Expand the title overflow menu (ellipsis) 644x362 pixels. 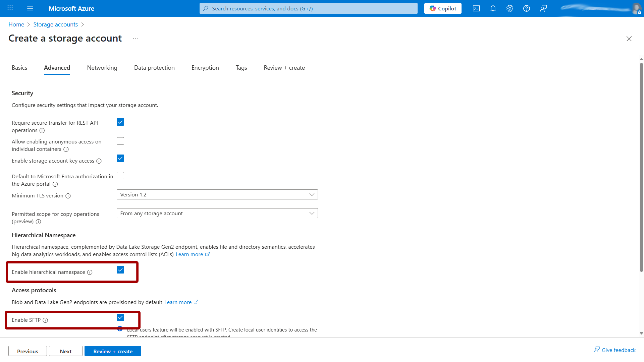click(x=135, y=39)
